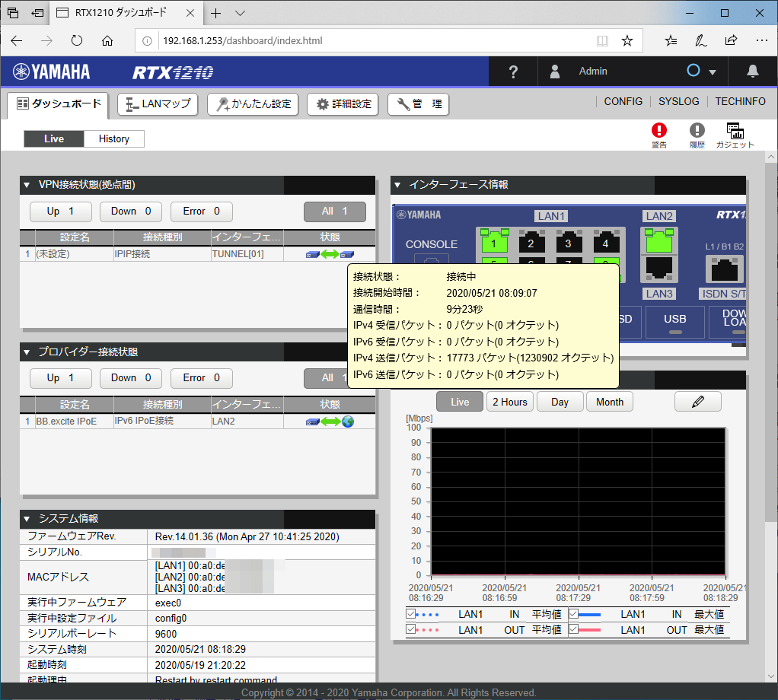Collapse the VPN接続状態 panel
The width and height of the screenshot is (778, 700).
pos(27,185)
